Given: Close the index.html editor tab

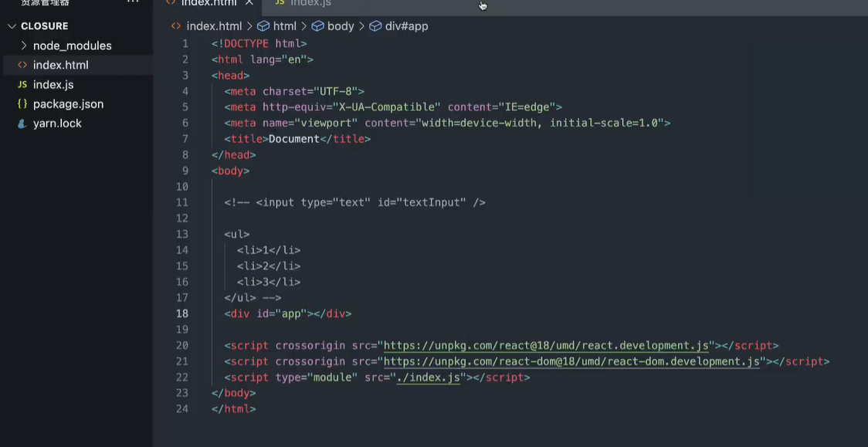Looking at the screenshot, I should pos(249,3).
